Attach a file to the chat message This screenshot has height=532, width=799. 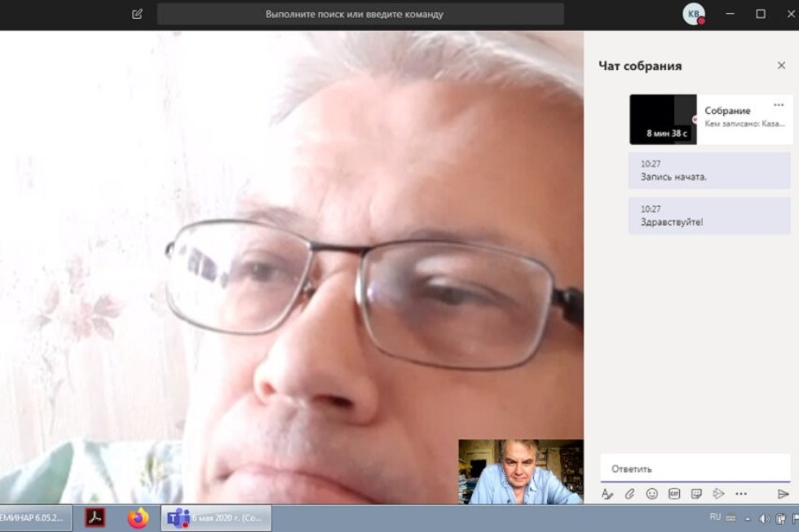tap(629, 494)
